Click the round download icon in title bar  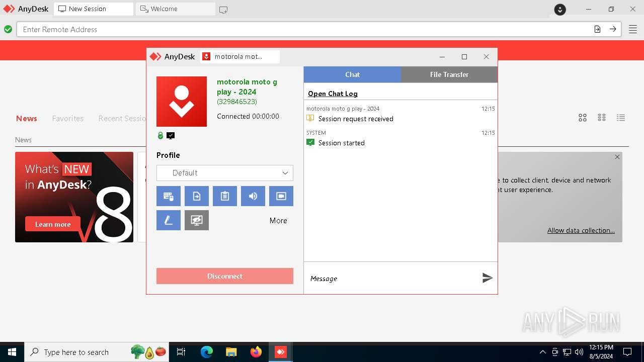pos(560,9)
